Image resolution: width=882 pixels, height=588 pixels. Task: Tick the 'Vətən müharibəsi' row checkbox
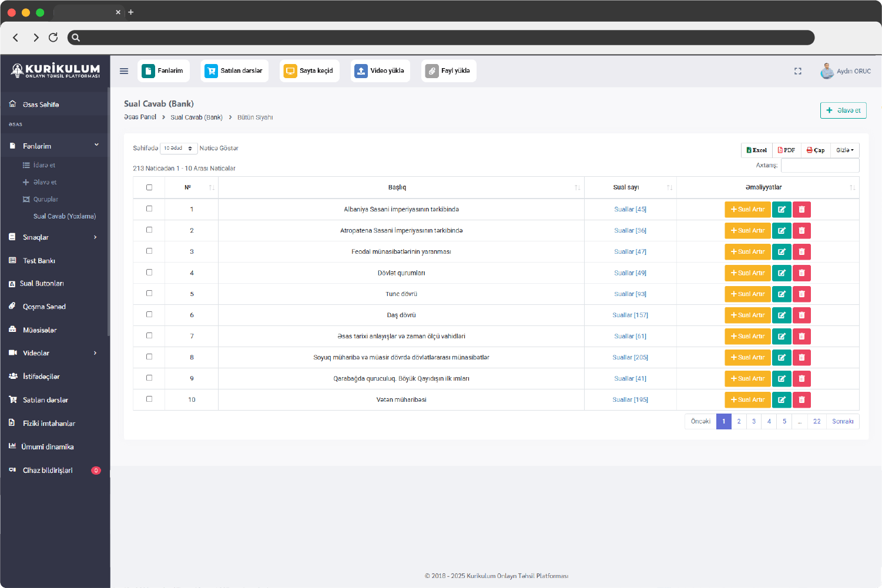[149, 399]
